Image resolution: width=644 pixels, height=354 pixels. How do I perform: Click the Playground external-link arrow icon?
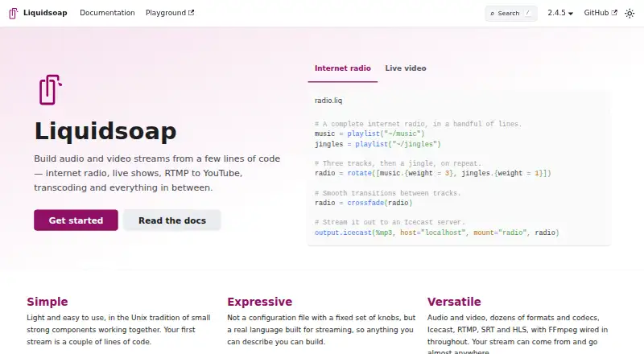click(191, 13)
